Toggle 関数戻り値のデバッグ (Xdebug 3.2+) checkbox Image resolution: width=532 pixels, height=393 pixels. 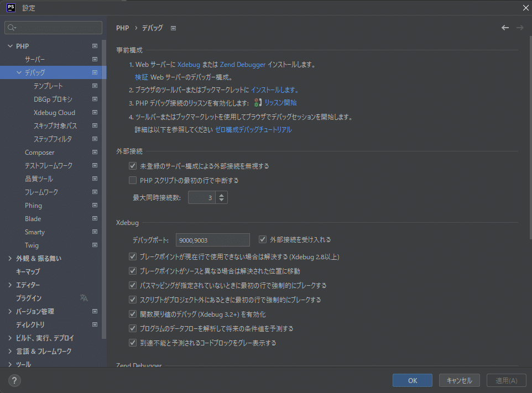click(x=133, y=314)
